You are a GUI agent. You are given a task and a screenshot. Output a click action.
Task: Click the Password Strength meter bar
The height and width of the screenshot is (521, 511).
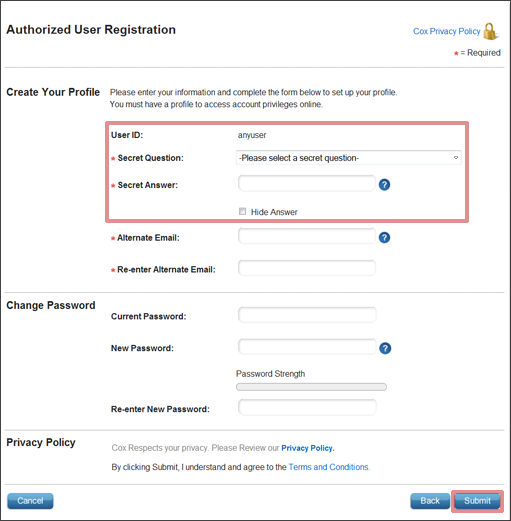coord(311,387)
